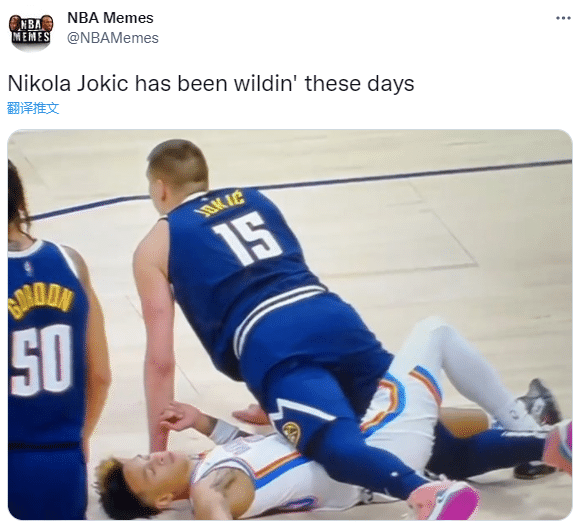This screenshot has height=522, width=580.
Task: Click the basketball under the fallen player's hand
Action: point(251,415)
